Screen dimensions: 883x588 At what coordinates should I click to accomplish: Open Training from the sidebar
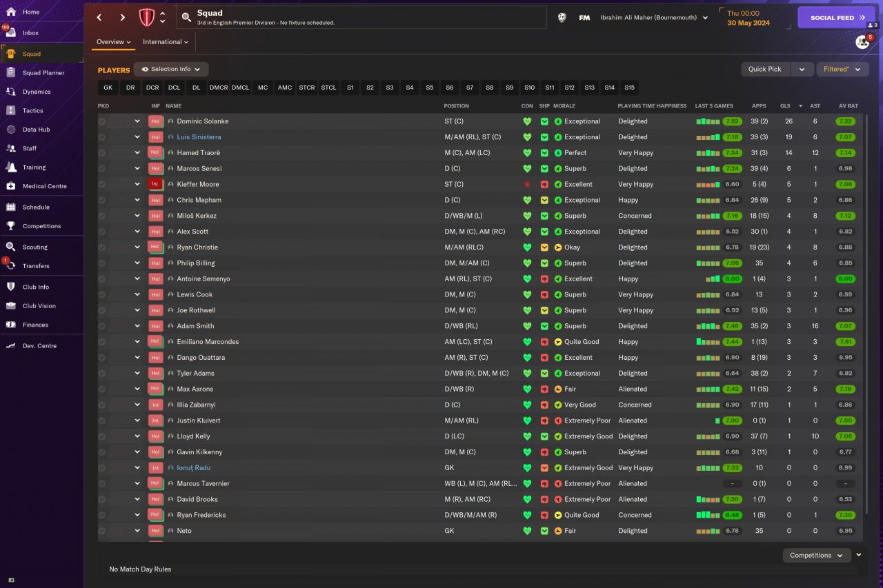41,168
